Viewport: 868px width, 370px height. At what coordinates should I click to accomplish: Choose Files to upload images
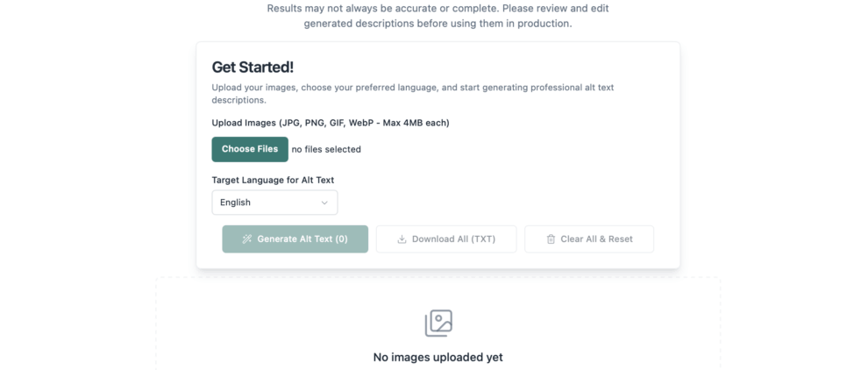[x=250, y=150]
